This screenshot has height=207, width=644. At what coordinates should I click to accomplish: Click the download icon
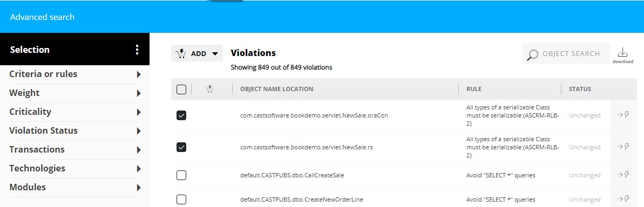click(x=622, y=52)
